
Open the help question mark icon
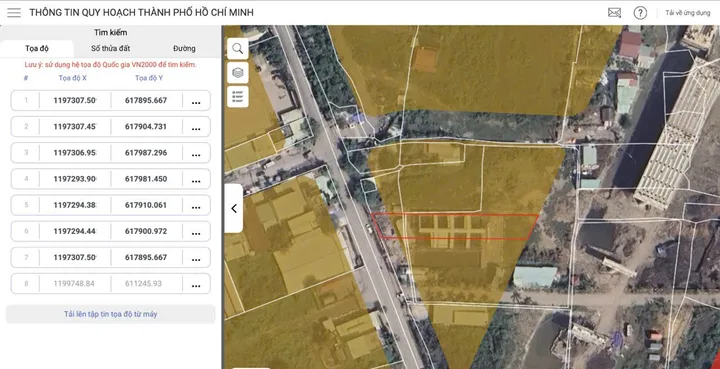coord(640,13)
